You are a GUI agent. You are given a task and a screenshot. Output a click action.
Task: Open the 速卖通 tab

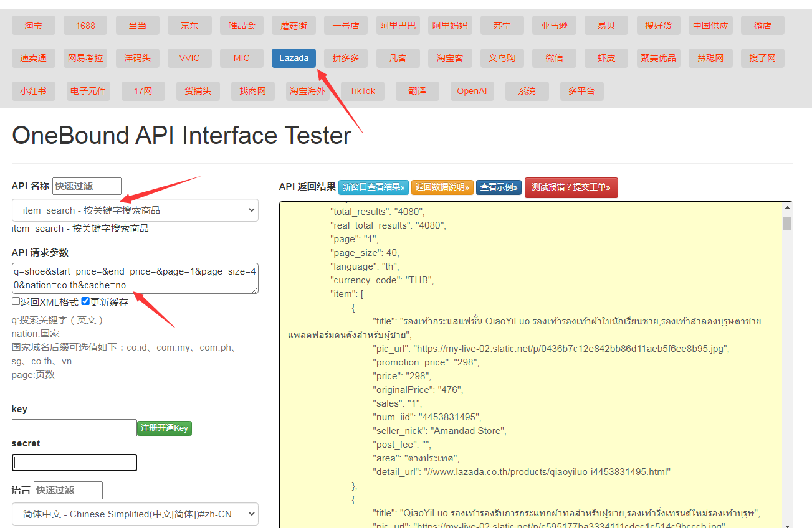[34, 58]
